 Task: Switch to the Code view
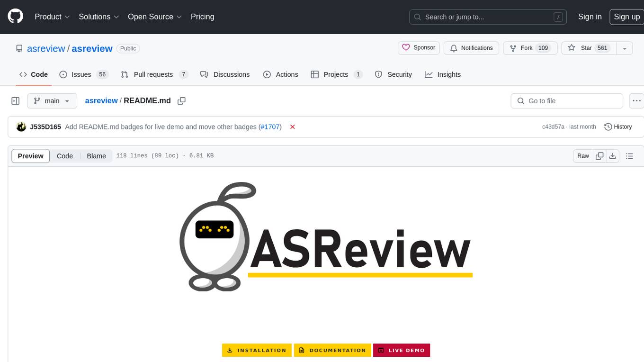[65, 156]
